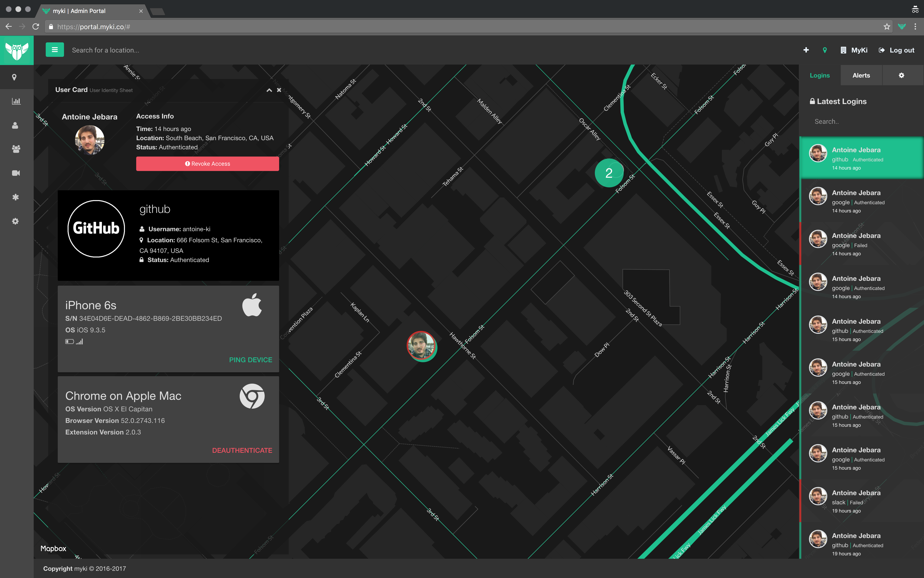Focus the Search for a location field
Screen dimensions: 924x578
(105, 50)
